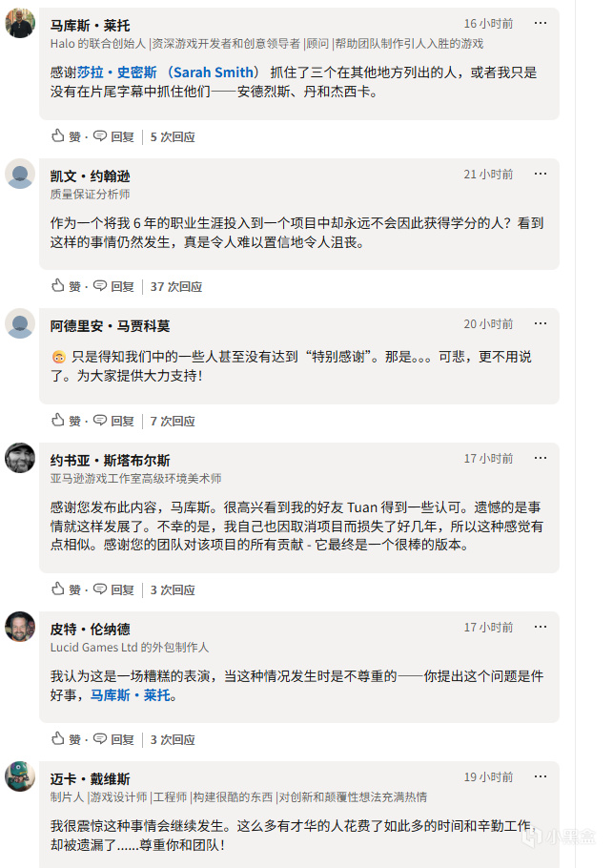Screen dimensions: 613x868
Task: Show 7 次回应 under 阿德里安·马贾科莫's comment
Action: coord(173,421)
